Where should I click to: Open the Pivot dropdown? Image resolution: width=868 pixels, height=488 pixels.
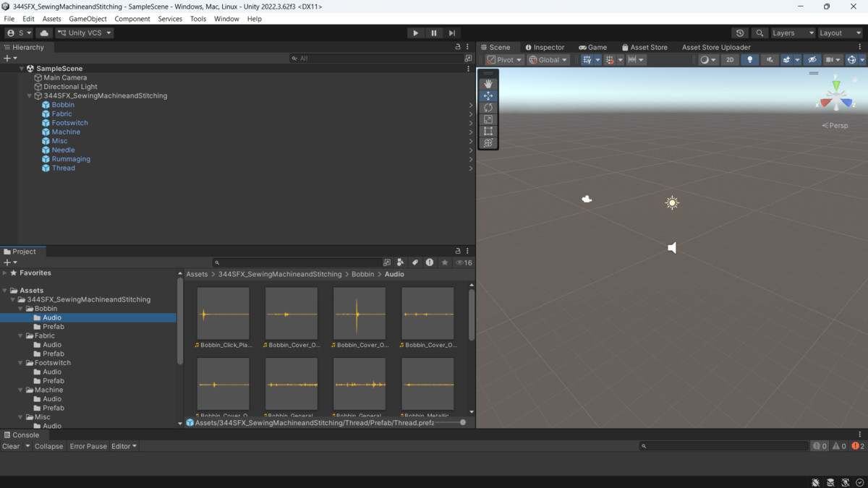click(504, 60)
